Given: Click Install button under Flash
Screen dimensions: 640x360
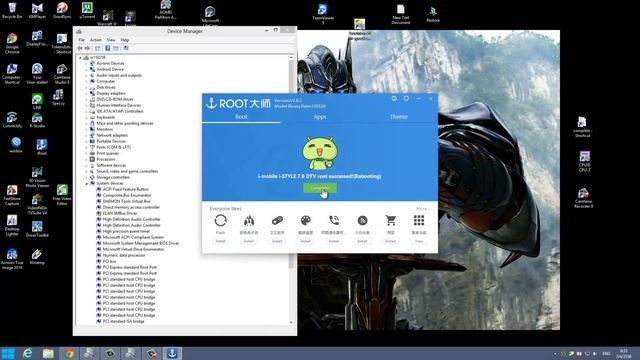Looking at the screenshot, I should point(220,241).
